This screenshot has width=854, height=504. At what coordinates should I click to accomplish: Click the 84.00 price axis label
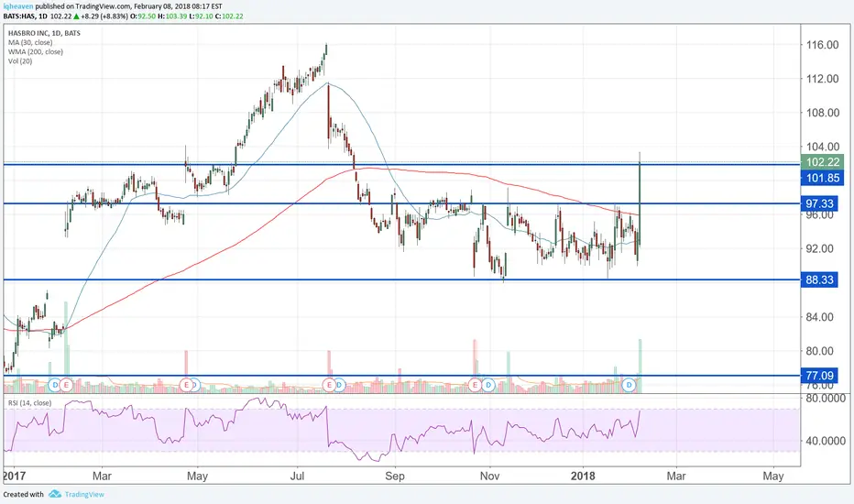820,316
